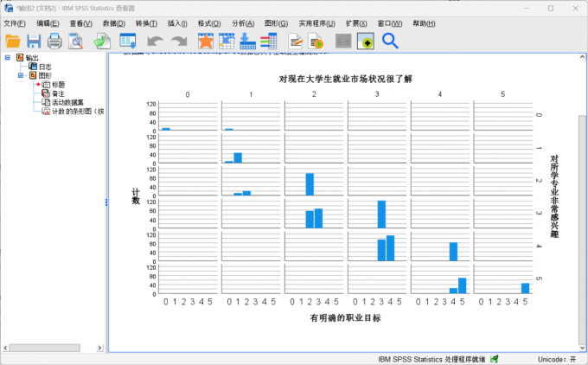This screenshot has width=588, height=365.
Task: Open Print Preview with the magnifier page icon
Action: point(77,41)
